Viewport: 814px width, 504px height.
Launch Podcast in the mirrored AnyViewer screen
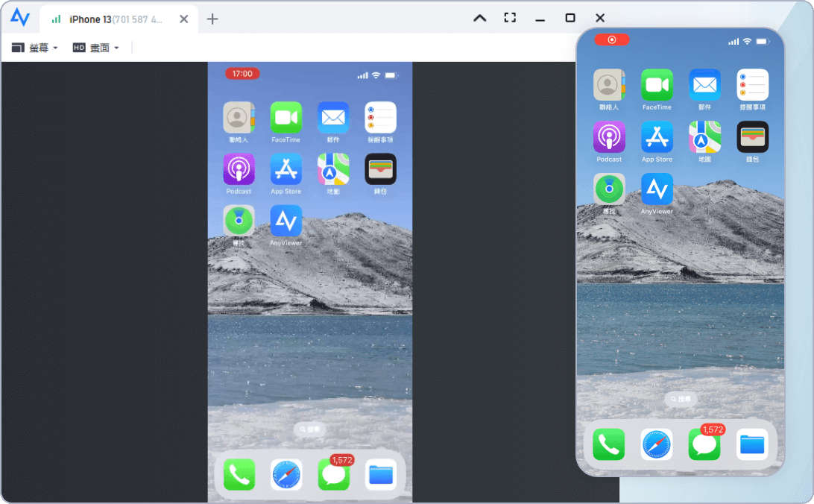tap(239, 169)
